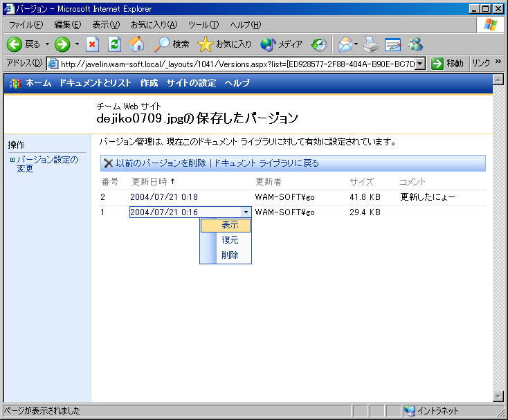The image size is (508, 420).
Task: Click the Windows flag logo throbber
Action: click(490, 25)
